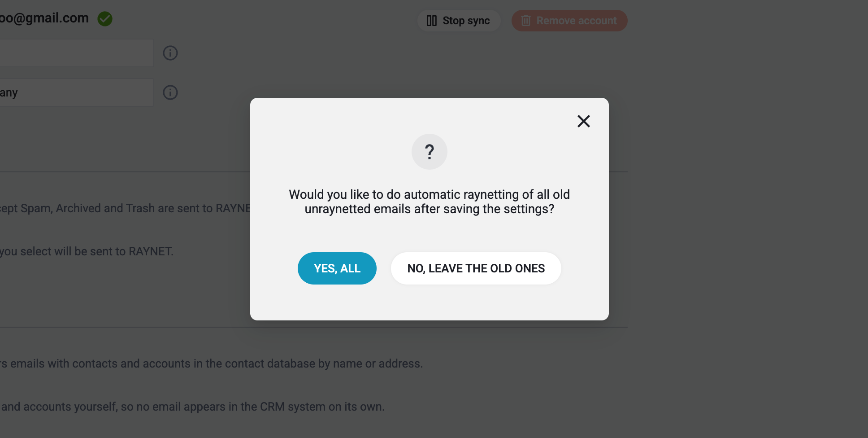868x438 pixels.
Task: Click the empty first input field
Action: [77, 53]
